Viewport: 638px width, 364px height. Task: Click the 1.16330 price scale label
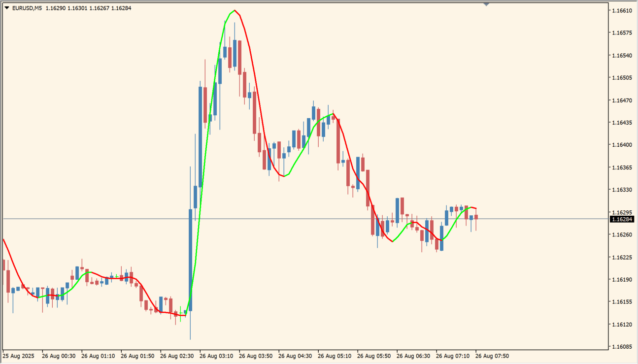622,190
